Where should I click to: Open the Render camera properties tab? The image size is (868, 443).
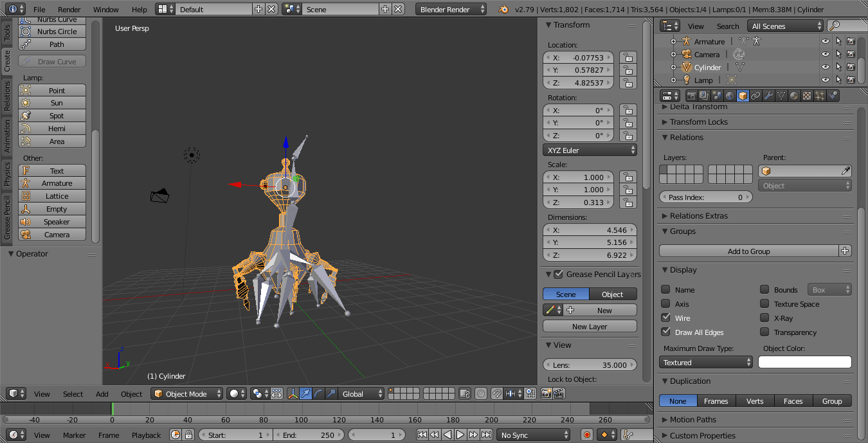coord(691,96)
